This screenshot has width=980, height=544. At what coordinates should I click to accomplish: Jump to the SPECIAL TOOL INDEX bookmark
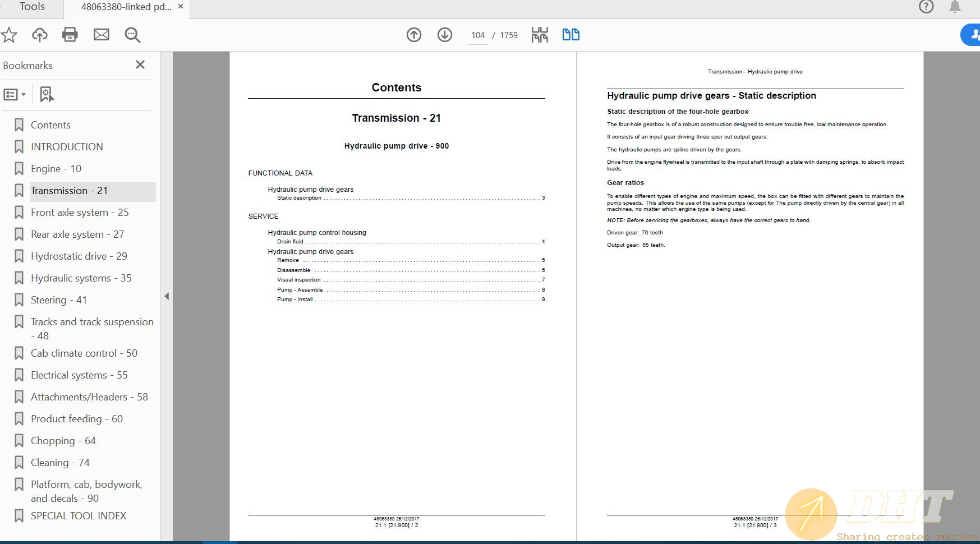(x=79, y=516)
